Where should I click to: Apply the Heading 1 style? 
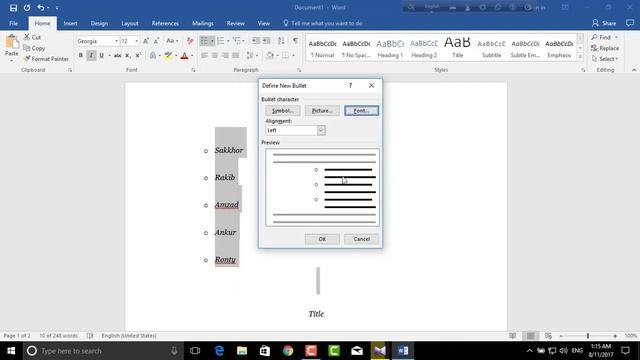coord(390,47)
